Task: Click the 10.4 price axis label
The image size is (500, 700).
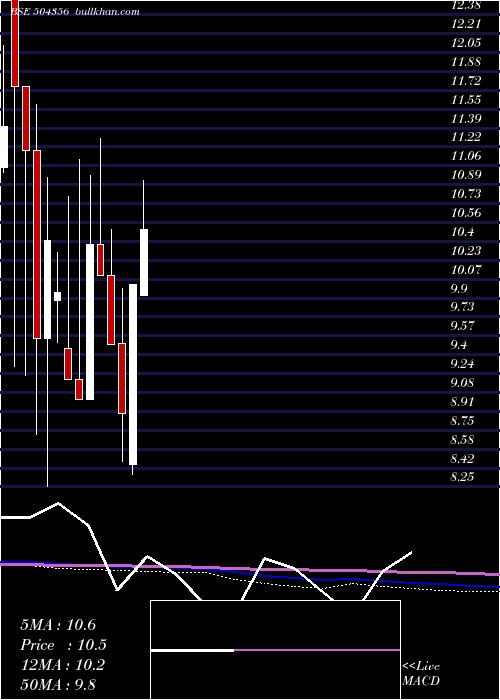Action: [x=462, y=232]
